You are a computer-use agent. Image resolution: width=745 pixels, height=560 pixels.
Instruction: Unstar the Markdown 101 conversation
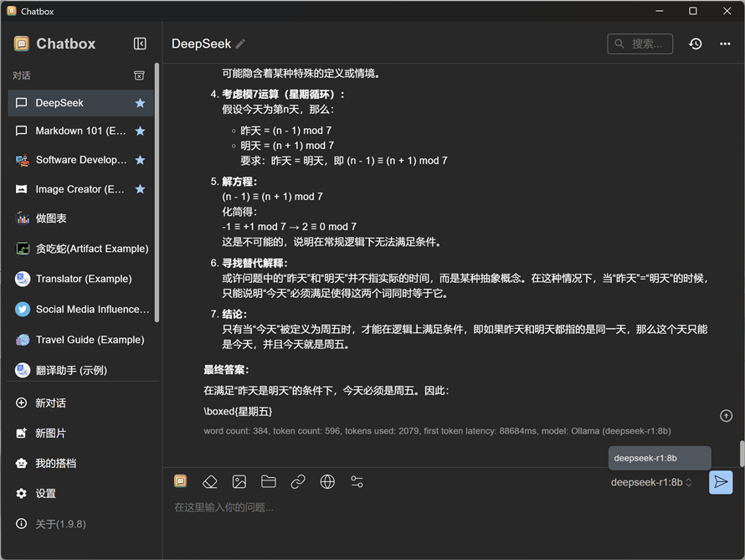140,131
